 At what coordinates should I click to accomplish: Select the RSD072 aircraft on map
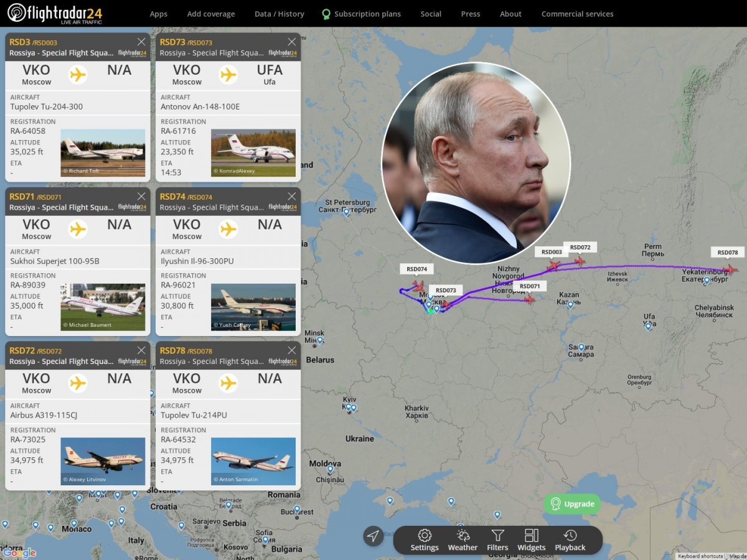point(580,261)
